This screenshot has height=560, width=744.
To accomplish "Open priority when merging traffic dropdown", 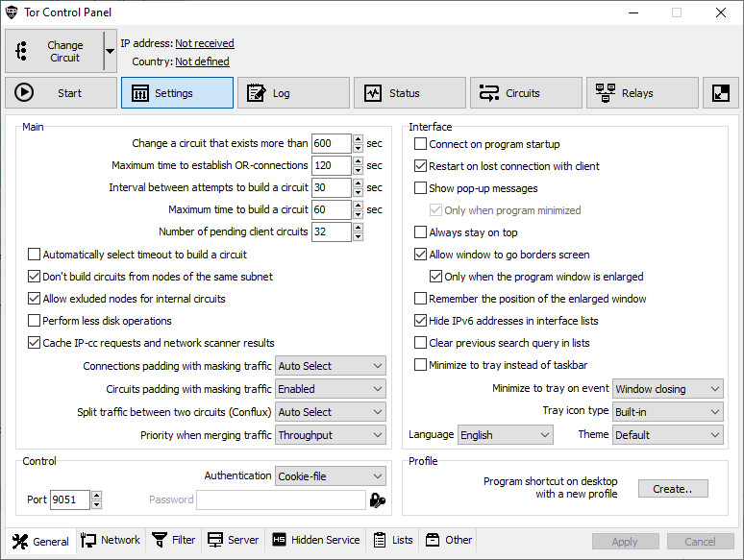I will tap(331, 435).
